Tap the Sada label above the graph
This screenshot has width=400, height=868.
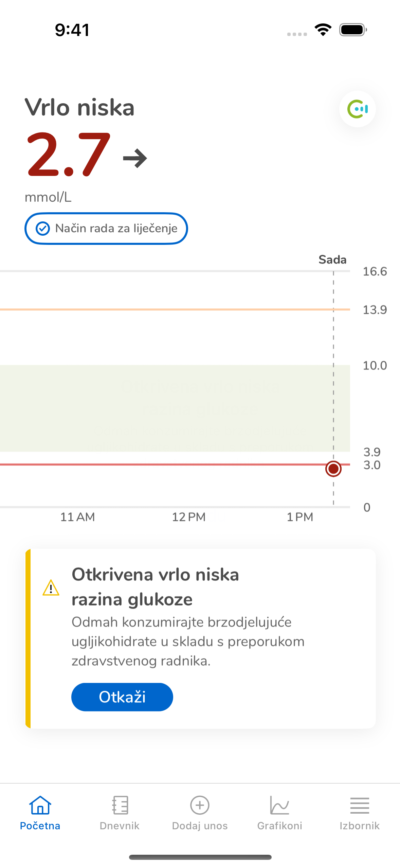332,260
